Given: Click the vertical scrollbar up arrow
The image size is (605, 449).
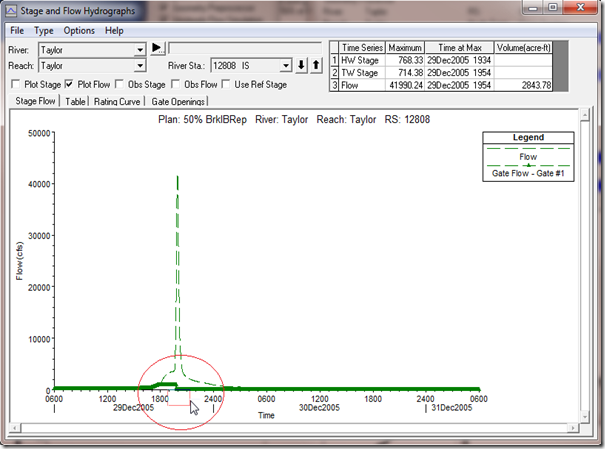Looking at the screenshot, I should (x=585, y=115).
